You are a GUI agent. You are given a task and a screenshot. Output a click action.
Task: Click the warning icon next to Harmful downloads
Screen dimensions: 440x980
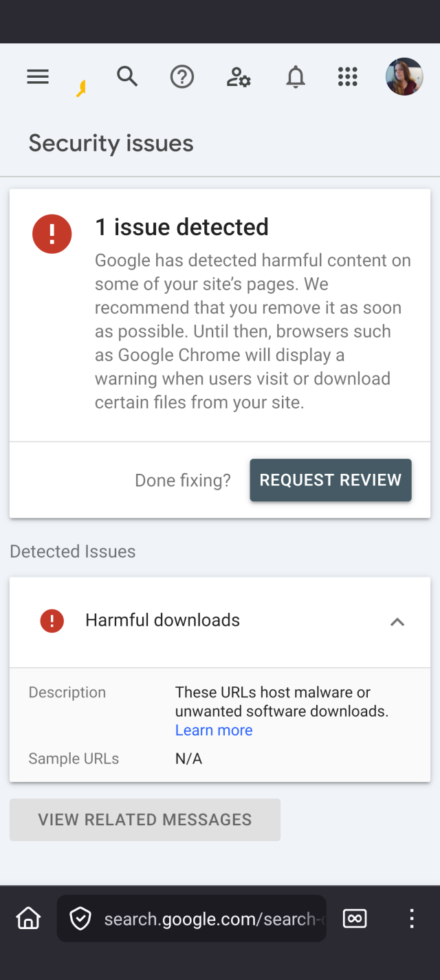coord(51,620)
